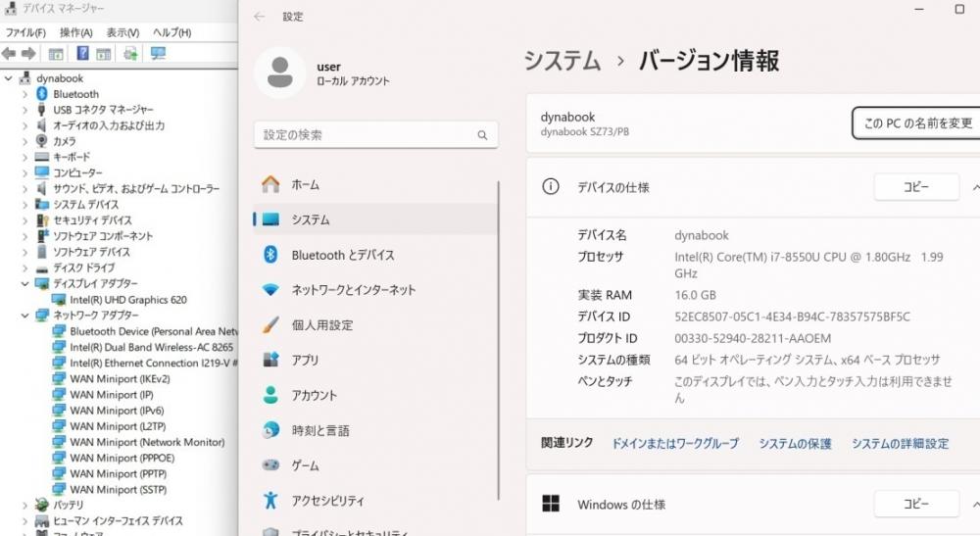Screen dimensions: 980x536
Task: Open the 操作(A) menu
Action: click(x=76, y=32)
